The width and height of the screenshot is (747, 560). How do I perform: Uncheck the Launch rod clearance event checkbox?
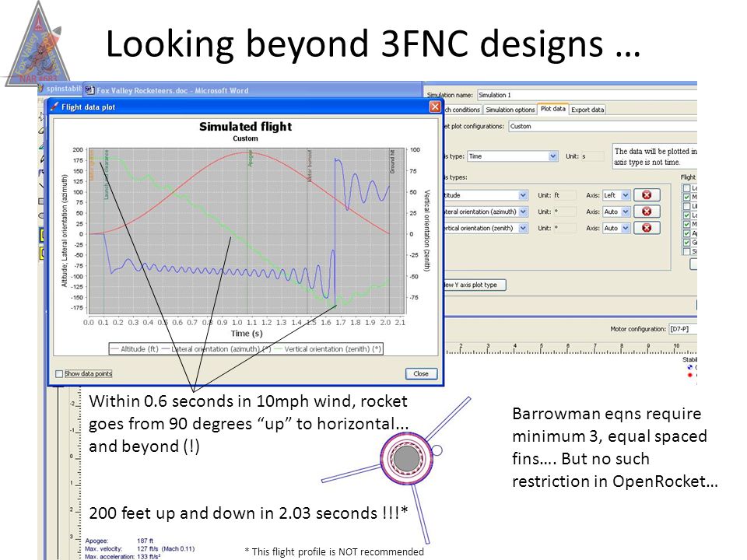coord(686,215)
